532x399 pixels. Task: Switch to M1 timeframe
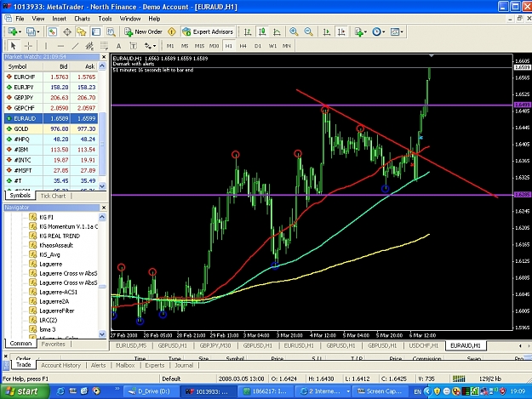click(x=170, y=46)
